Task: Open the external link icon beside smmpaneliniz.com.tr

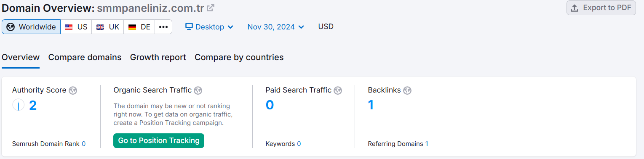Action: [210, 8]
